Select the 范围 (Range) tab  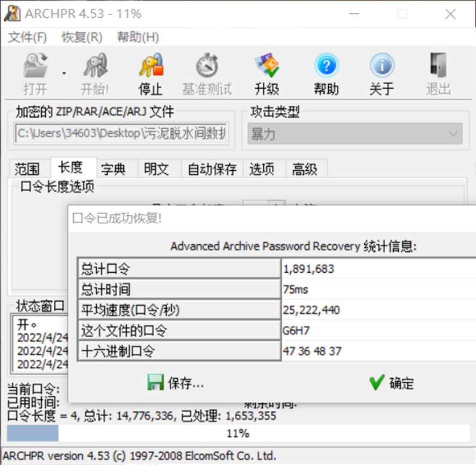[x=27, y=169]
